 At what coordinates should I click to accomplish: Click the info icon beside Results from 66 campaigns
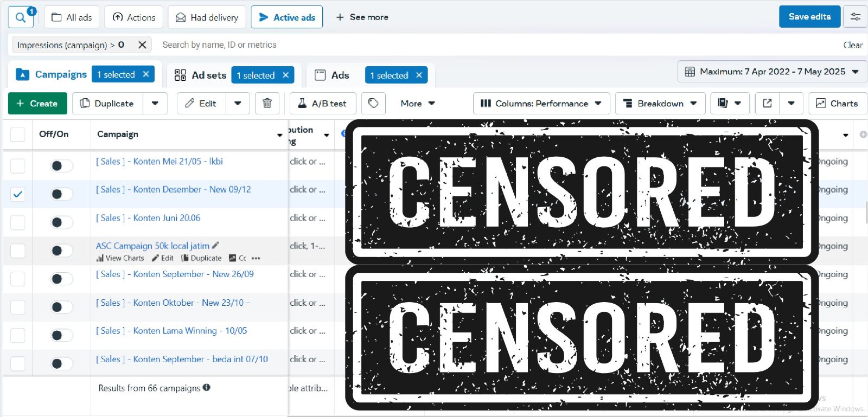click(x=207, y=388)
